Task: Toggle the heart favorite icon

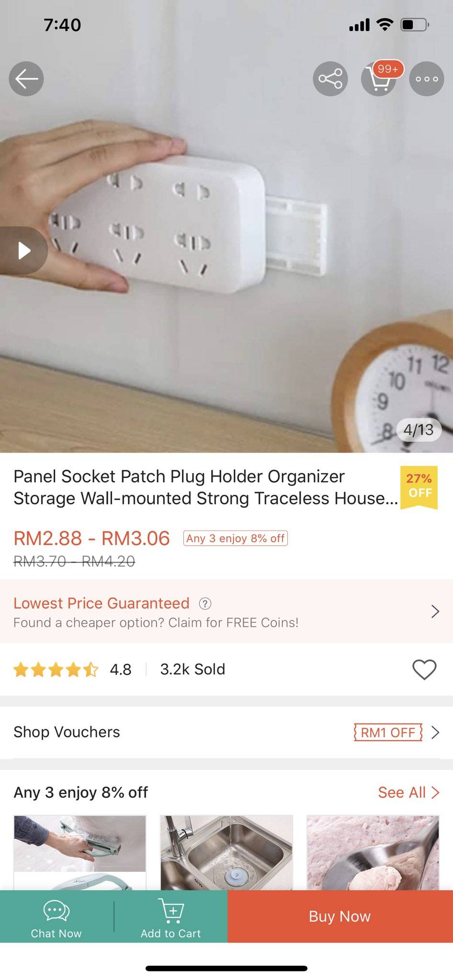Action: coord(424,669)
